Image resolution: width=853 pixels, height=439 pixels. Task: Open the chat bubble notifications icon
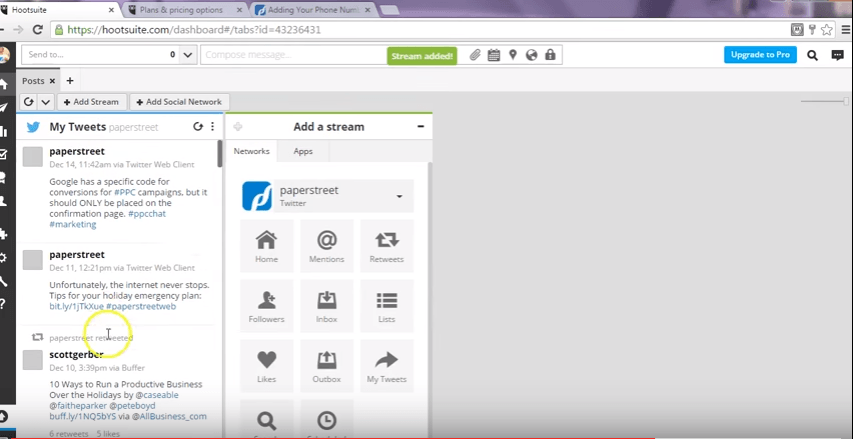click(838, 55)
